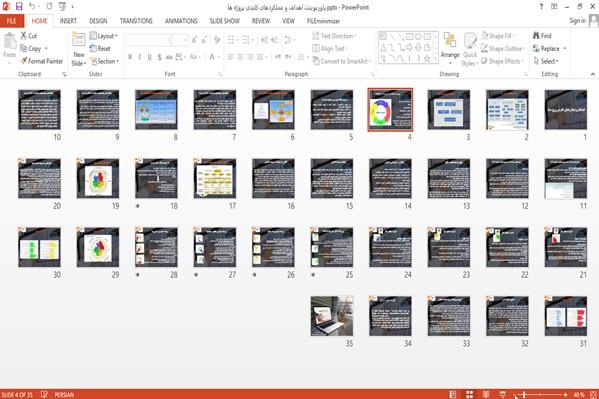This screenshot has height=399, width=599.
Task: Collapse the ribbon with the caret
Action: coord(593,74)
